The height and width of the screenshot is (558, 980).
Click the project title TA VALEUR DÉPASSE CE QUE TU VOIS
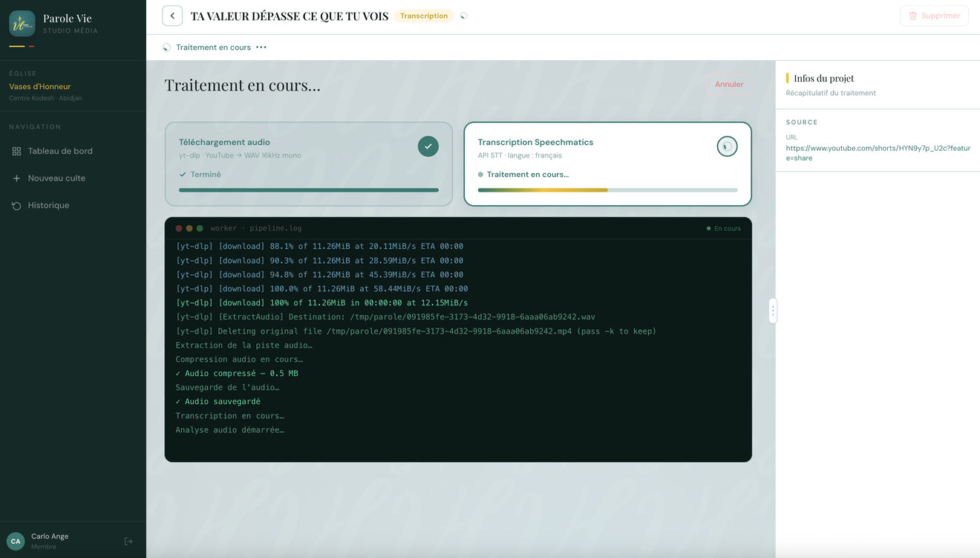click(290, 16)
